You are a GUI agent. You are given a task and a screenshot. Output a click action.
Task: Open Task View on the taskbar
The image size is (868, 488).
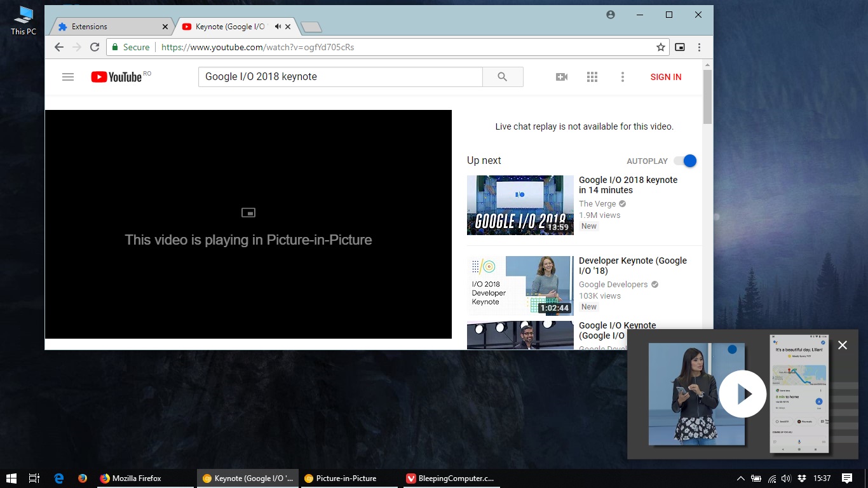tap(34, 478)
